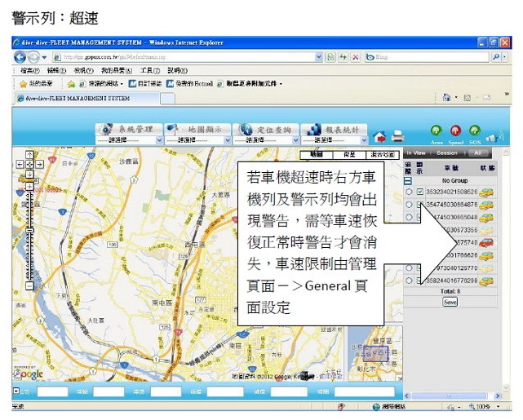Screen dimensions: 523x420
Task: Switch map type to 混合地圖
Action: (383, 154)
